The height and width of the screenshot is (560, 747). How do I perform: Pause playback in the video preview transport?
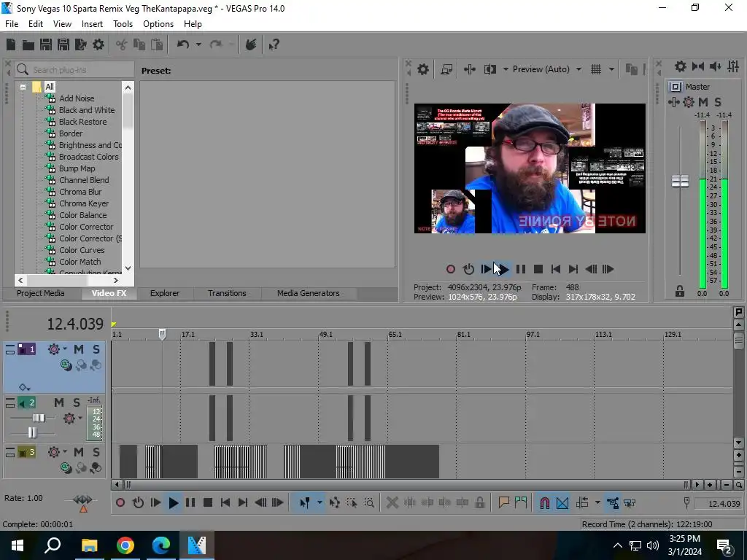pyautogui.click(x=521, y=269)
